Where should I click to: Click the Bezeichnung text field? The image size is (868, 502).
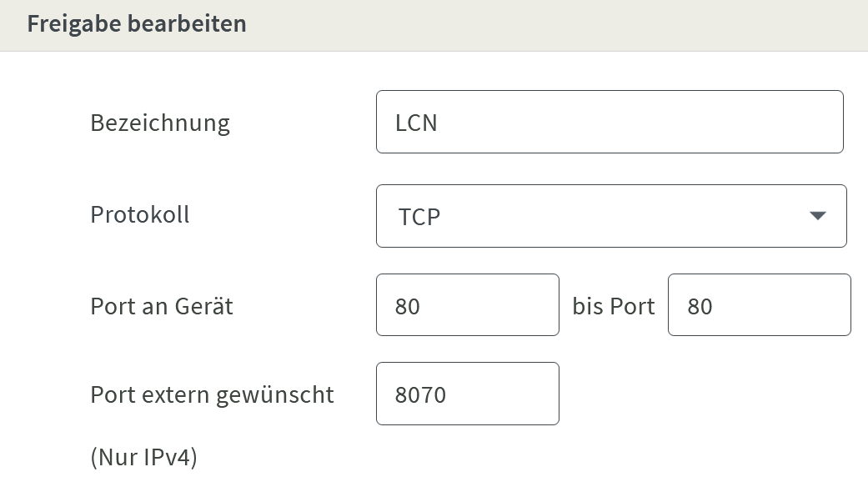point(609,122)
